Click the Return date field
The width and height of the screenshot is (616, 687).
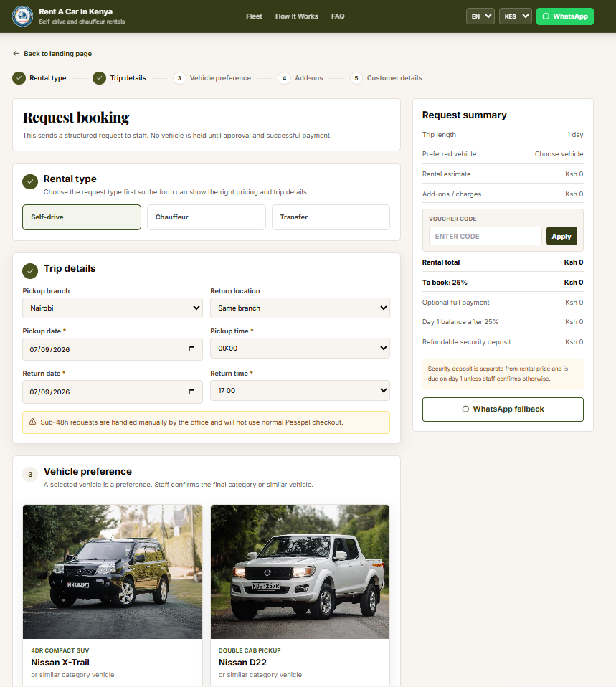click(113, 392)
